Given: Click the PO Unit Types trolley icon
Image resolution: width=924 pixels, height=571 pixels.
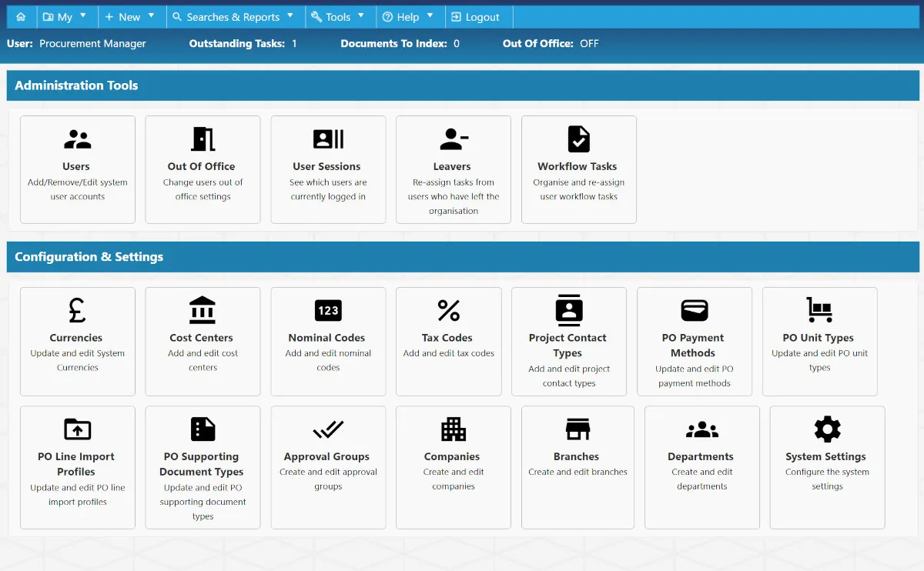Looking at the screenshot, I should click(x=819, y=310).
